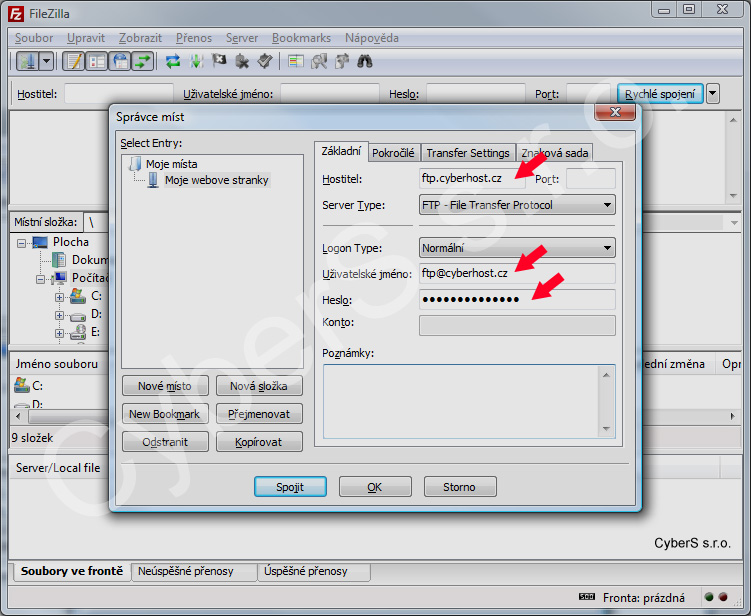Click the site Hostitel field ftp.cyberhost.cz
The height and width of the screenshot is (616, 751).
[472, 178]
